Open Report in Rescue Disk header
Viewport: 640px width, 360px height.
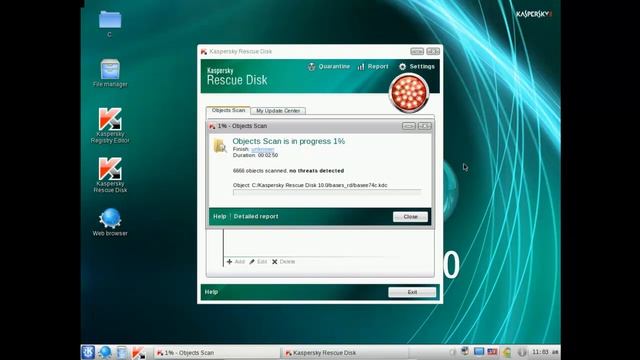[x=373, y=67]
